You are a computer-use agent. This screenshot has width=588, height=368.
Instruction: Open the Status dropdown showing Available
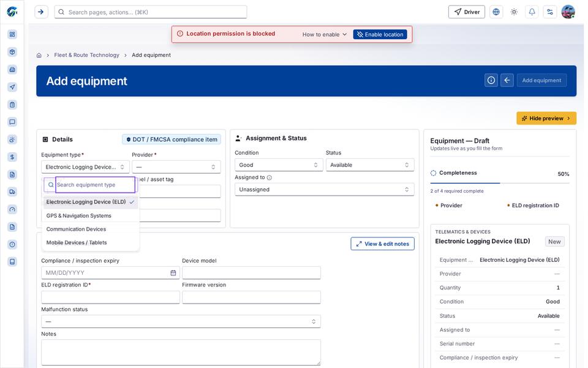point(370,165)
